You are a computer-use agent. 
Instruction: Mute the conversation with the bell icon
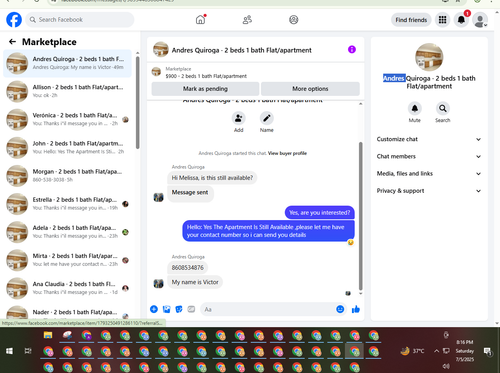click(415, 108)
